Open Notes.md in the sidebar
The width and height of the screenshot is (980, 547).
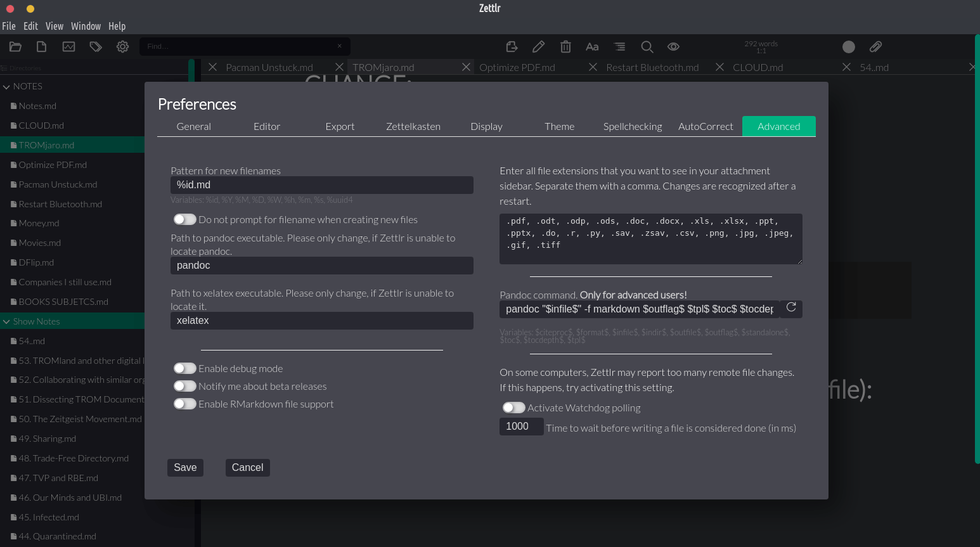tap(37, 106)
